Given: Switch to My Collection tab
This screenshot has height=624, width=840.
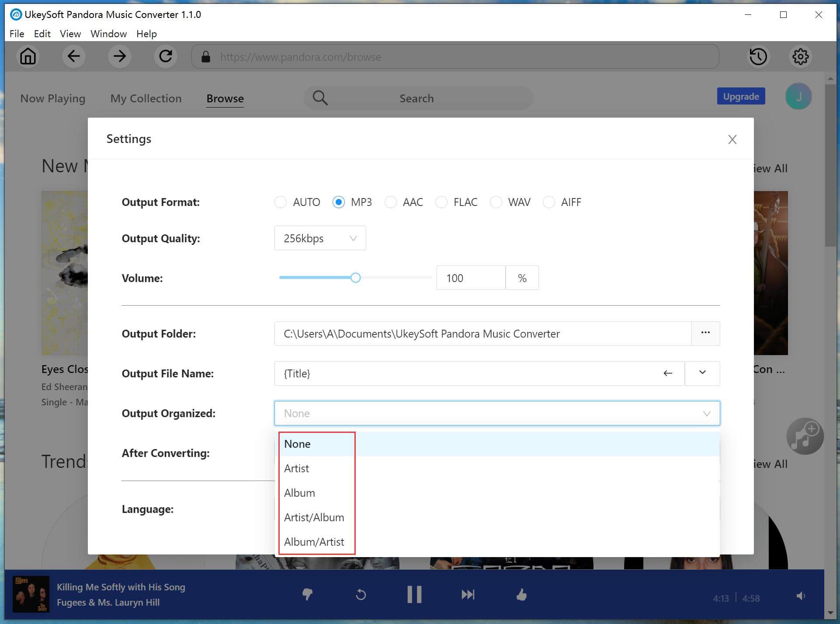Looking at the screenshot, I should coord(146,98).
